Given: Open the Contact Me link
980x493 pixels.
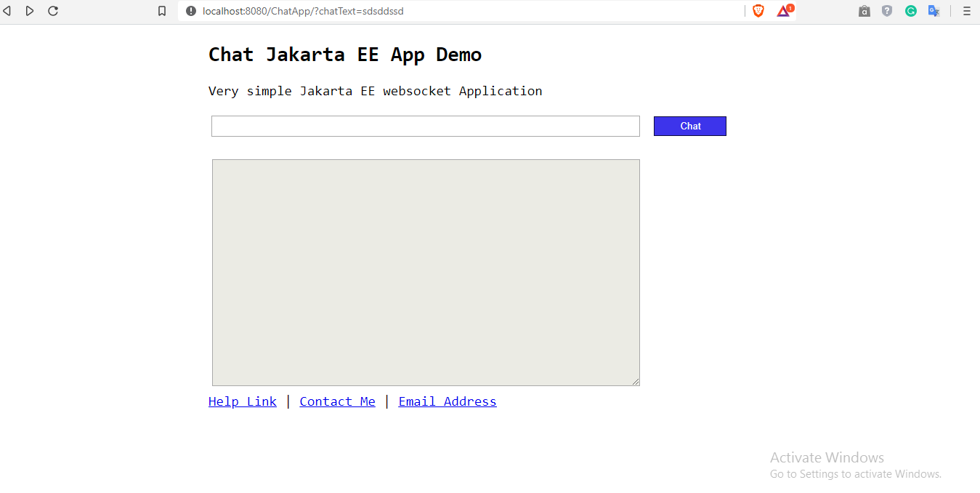Looking at the screenshot, I should pos(338,401).
